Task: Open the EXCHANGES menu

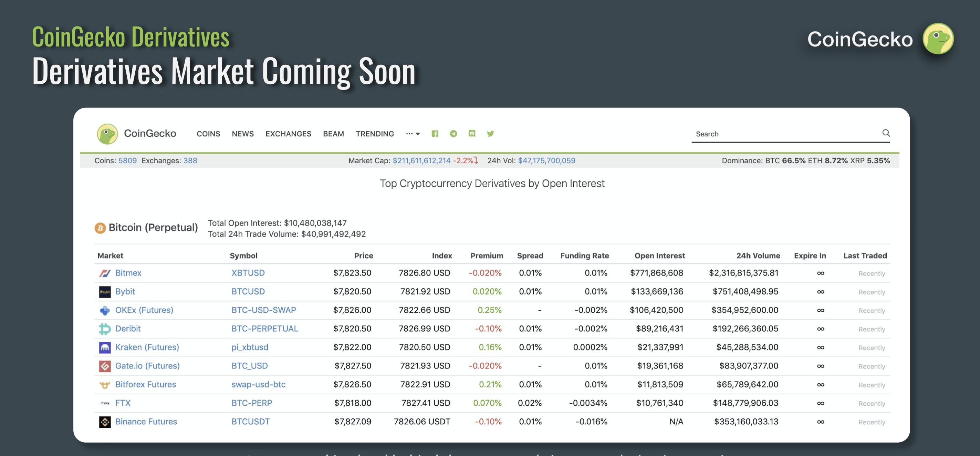Action: click(288, 134)
